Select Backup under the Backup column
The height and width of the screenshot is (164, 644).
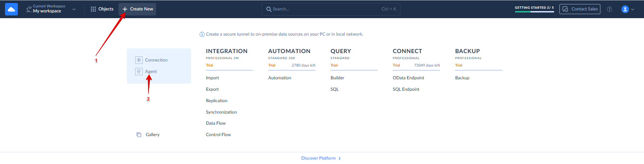click(462, 78)
